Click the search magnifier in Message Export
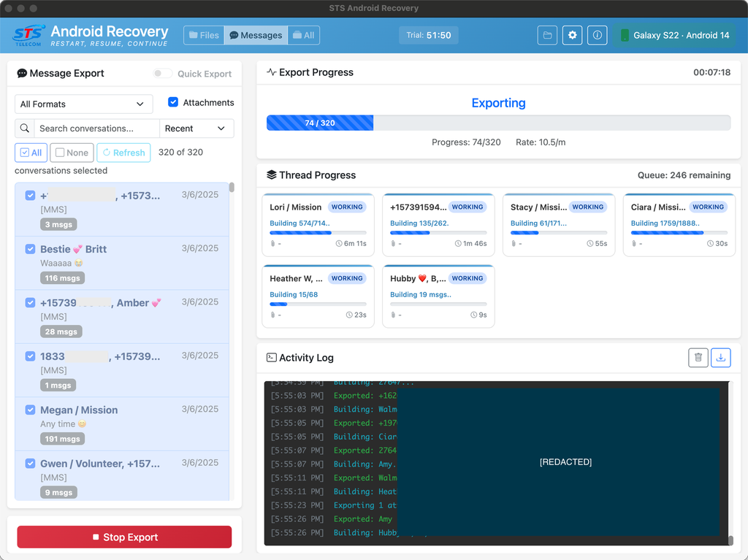 (25, 128)
